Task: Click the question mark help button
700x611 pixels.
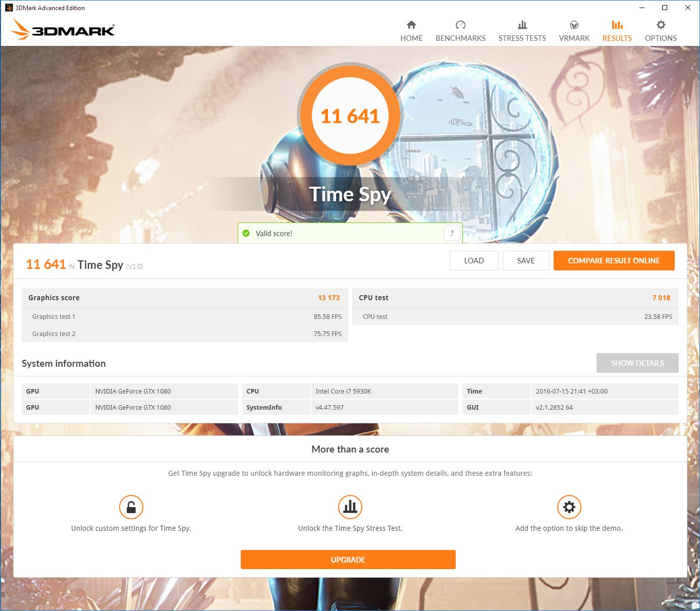Action: 452,233
